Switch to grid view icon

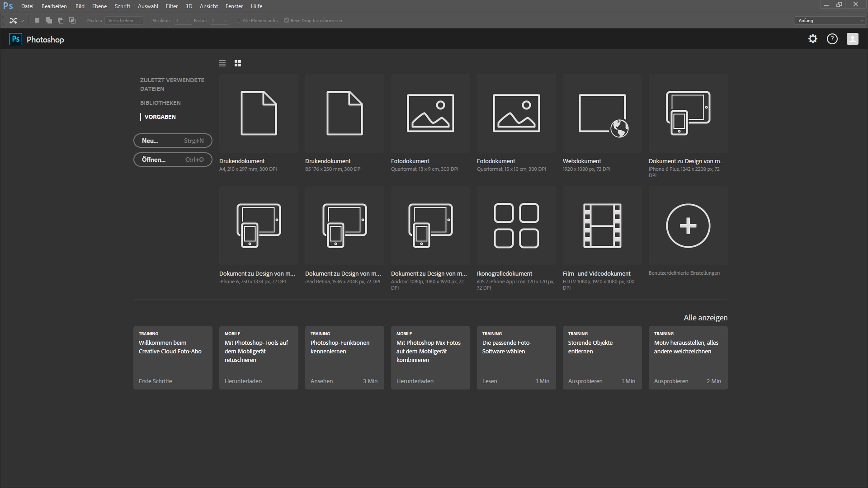click(x=238, y=63)
